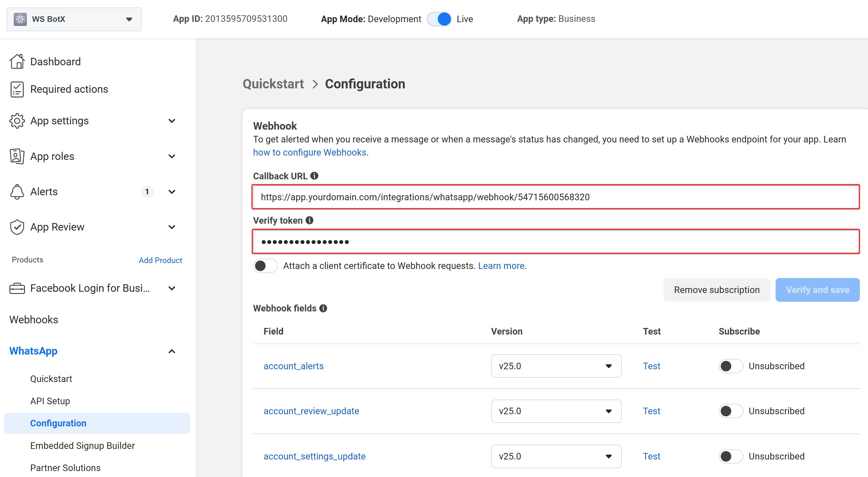Click the Verify and save button
Image resolution: width=868 pixels, height=477 pixels.
pos(817,290)
